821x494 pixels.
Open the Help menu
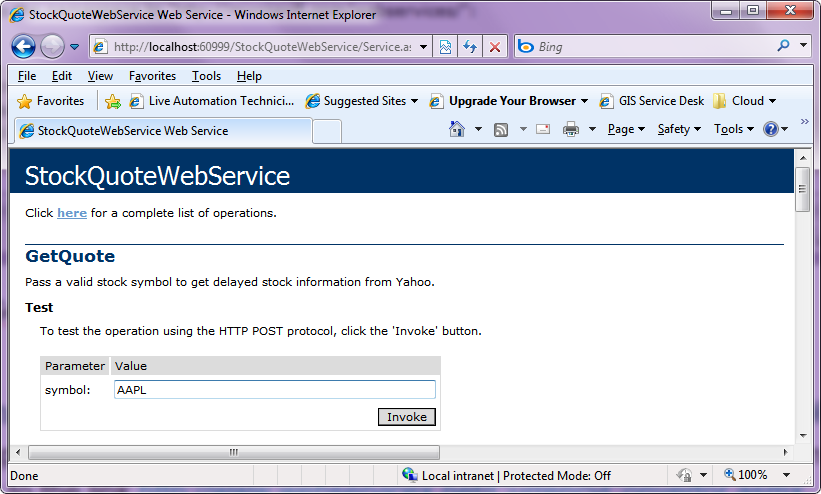pyautogui.click(x=249, y=76)
